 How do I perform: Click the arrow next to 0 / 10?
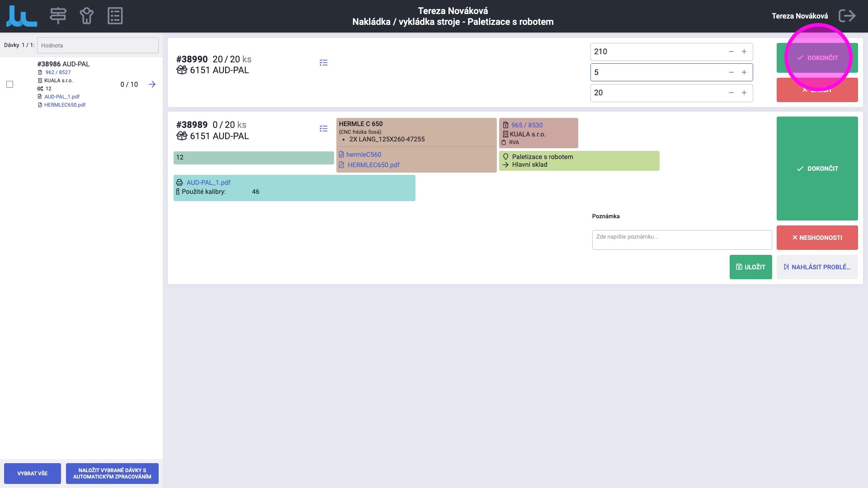152,84
